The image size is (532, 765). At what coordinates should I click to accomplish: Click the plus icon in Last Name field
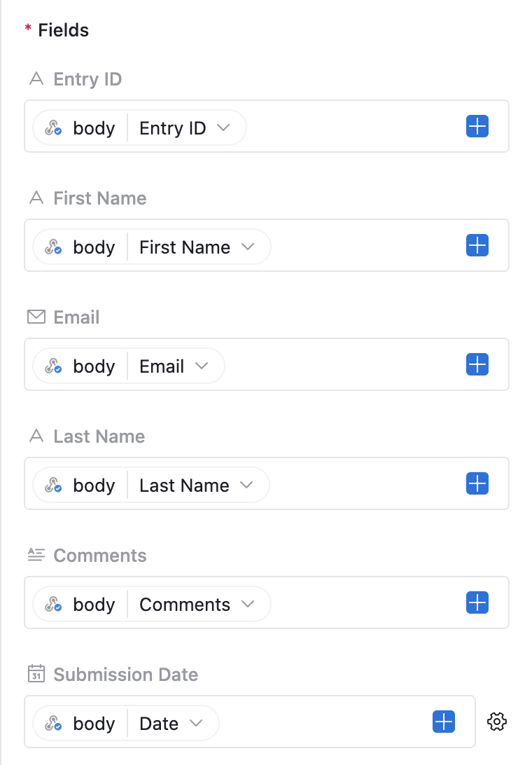[x=477, y=484]
